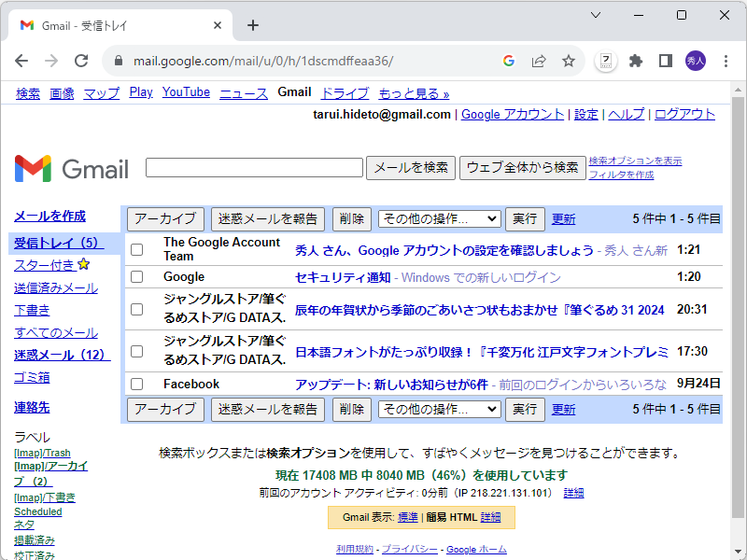The width and height of the screenshot is (747, 560).
Task: Open the その他の操作 dropdown at the top
Action: (x=439, y=218)
